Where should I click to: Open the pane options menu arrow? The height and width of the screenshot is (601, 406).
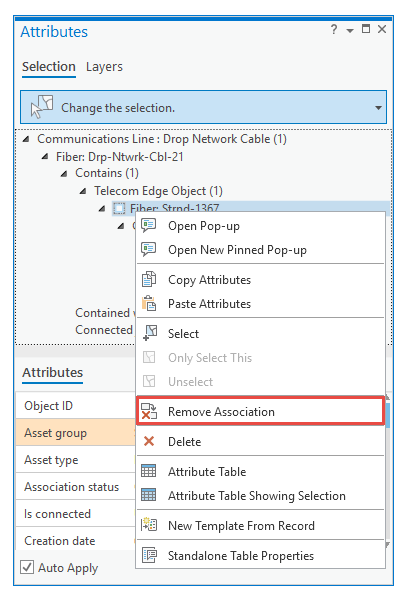(x=350, y=31)
